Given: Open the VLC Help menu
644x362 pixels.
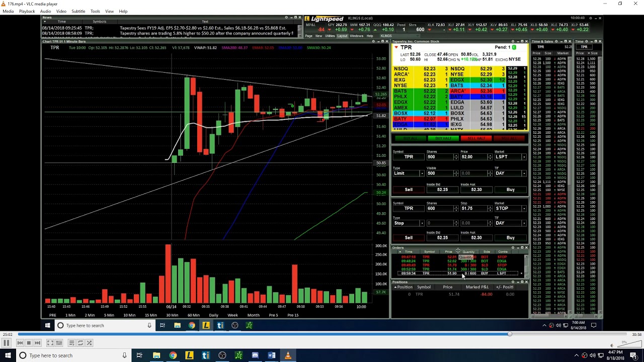Looking at the screenshot, I should 123,11.
